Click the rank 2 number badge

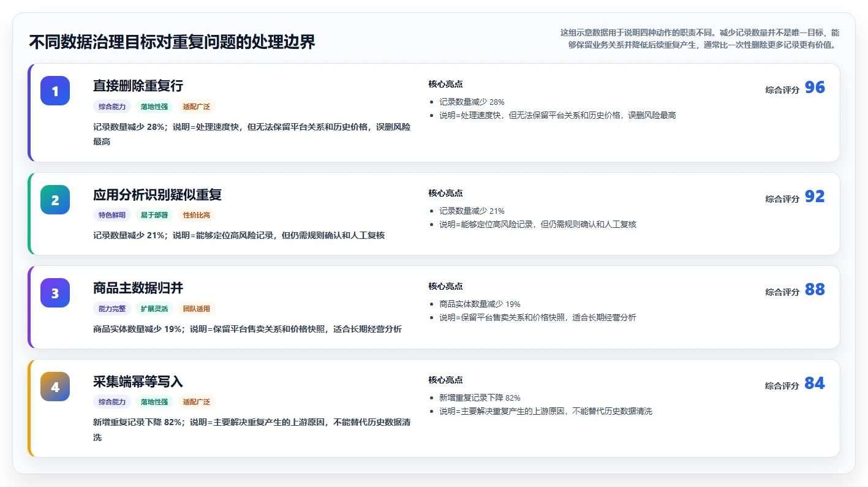(x=55, y=200)
